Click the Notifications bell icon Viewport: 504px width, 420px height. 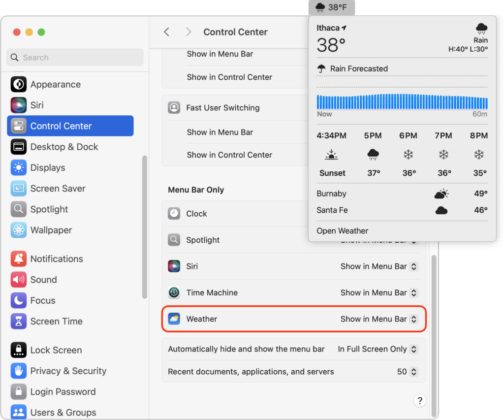(x=19, y=259)
